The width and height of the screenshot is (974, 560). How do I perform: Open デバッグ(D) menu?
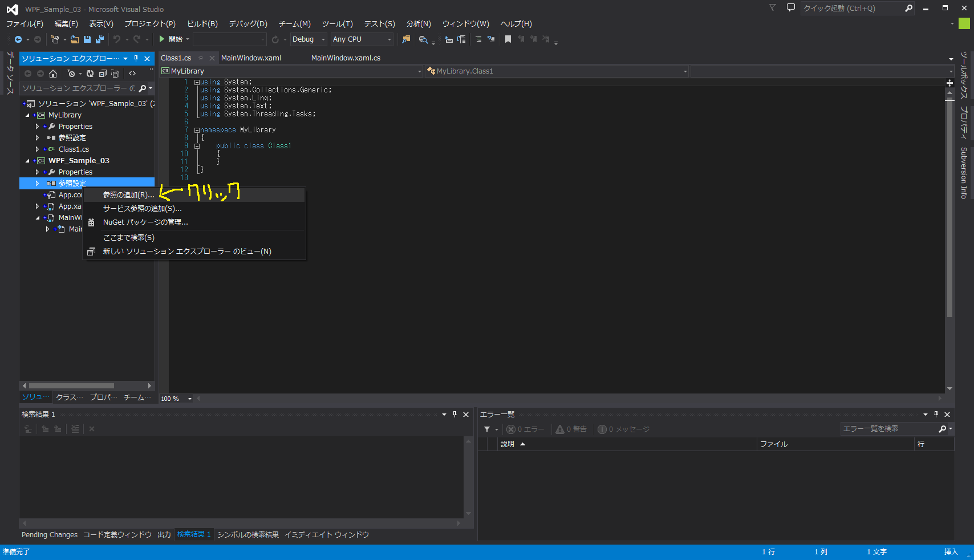(248, 24)
